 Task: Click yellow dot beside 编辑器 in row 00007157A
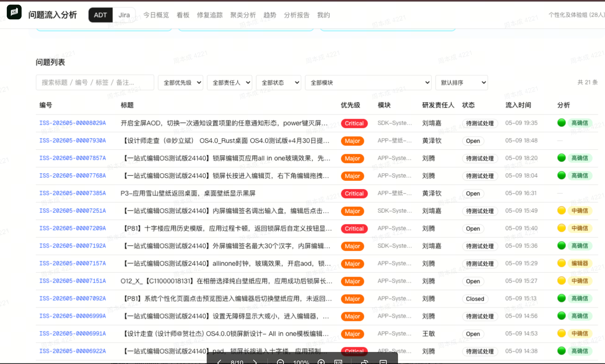coord(561,263)
